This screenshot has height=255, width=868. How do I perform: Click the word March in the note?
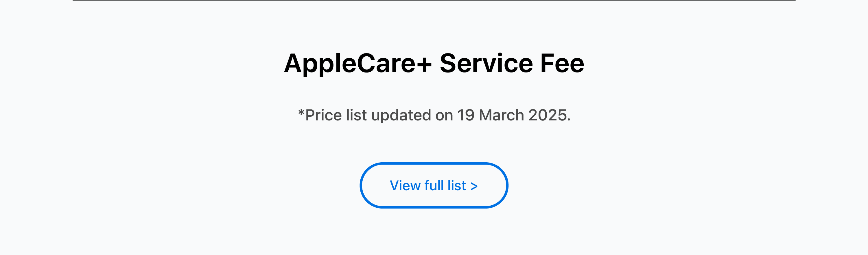click(x=501, y=115)
